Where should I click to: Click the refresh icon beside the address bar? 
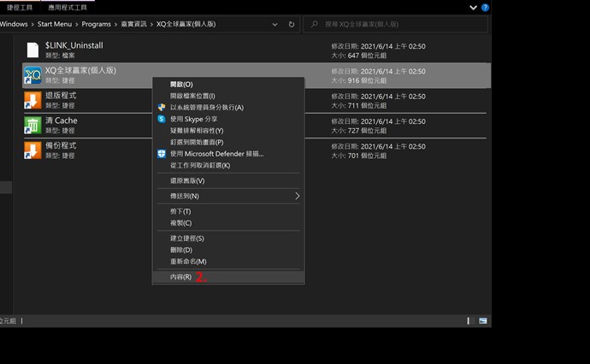[x=292, y=24]
